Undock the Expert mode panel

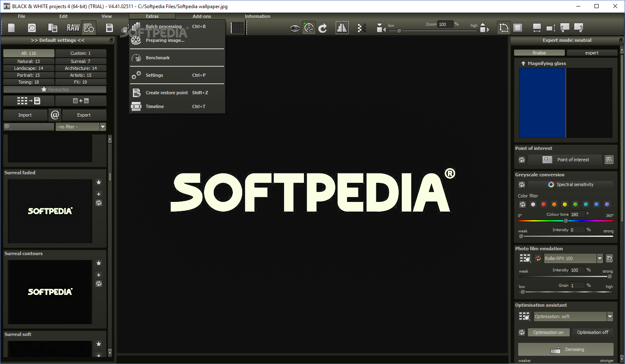tap(621, 40)
